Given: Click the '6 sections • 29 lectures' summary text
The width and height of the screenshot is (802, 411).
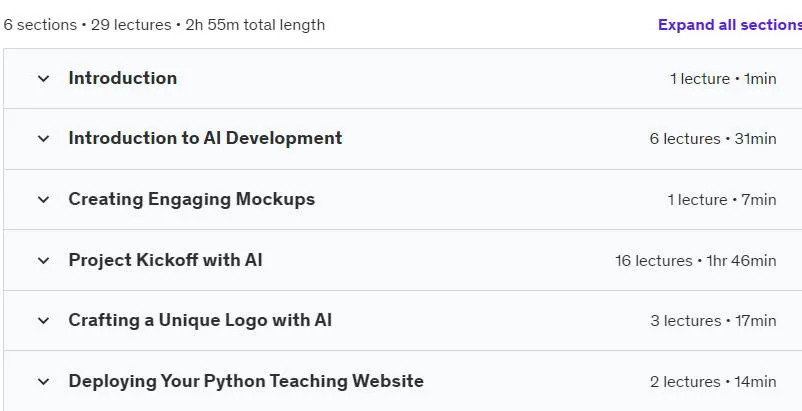Looking at the screenshot, I should pyautogui.click(x=87, y=25).
